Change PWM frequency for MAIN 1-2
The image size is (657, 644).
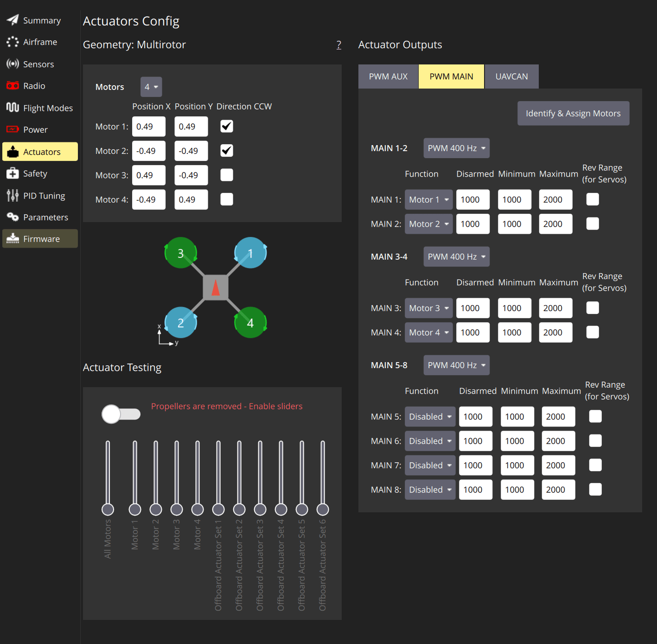(456, 148)
